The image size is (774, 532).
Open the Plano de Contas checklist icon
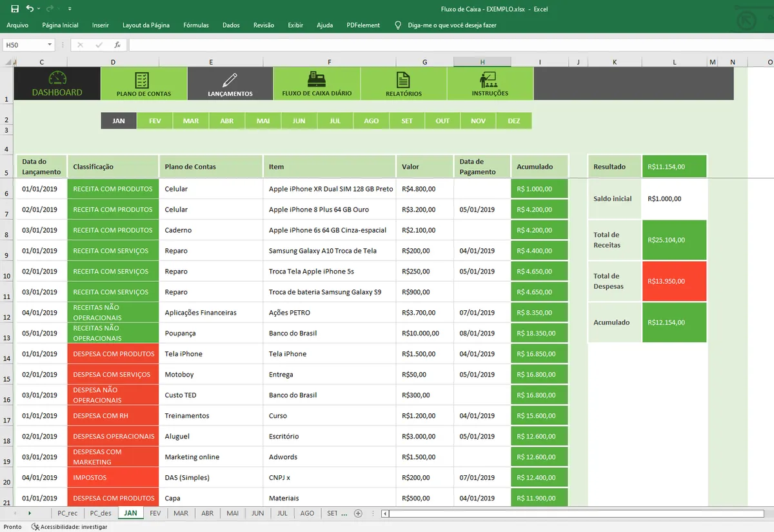point(143,80)
